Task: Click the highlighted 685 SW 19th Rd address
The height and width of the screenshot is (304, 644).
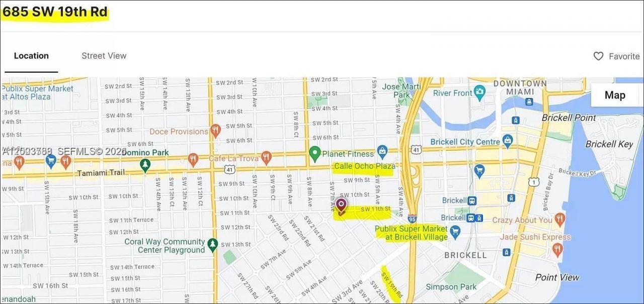Action: point(54,11)
